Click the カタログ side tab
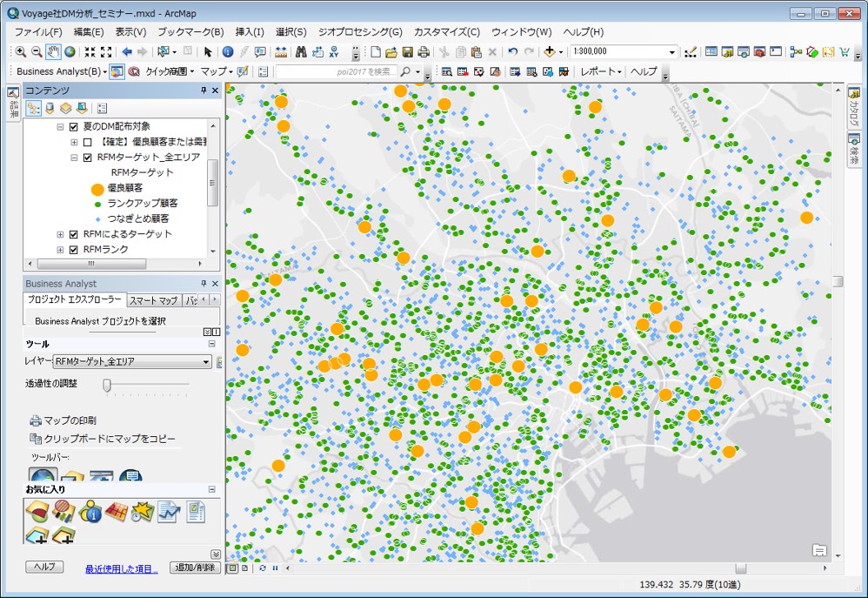The width and height of the screenshot is (868, 598). 854,107
